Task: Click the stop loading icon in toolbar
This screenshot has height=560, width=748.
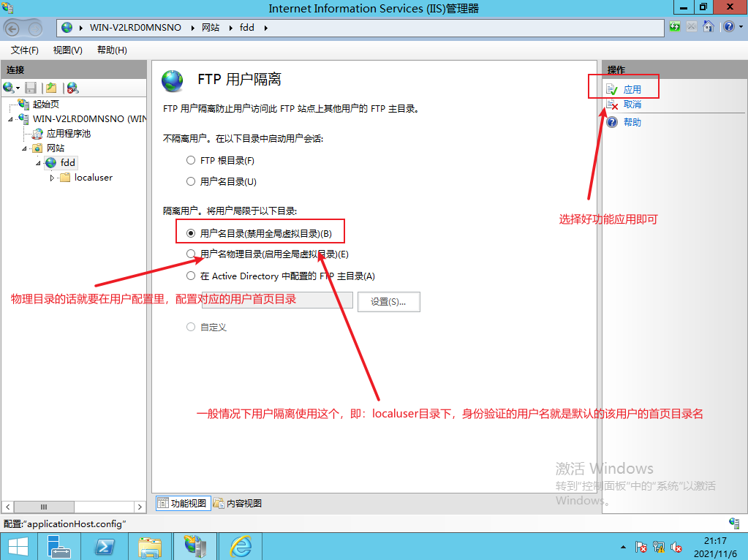Action: [x=691, y=27]
